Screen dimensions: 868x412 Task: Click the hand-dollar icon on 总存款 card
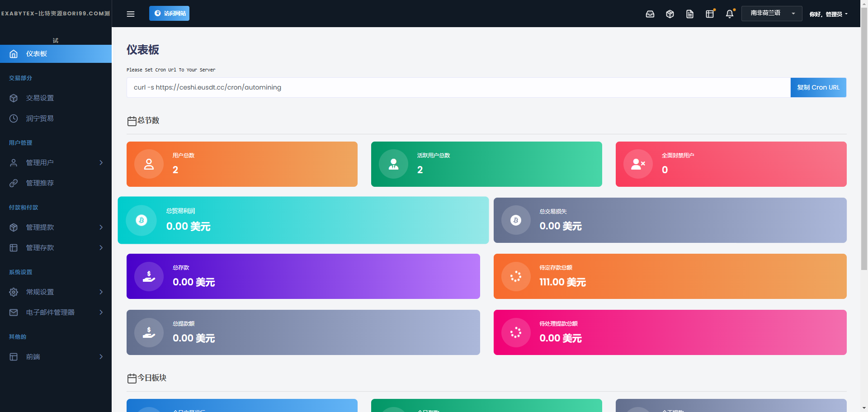pyautogui.click(x=149, y=276)
